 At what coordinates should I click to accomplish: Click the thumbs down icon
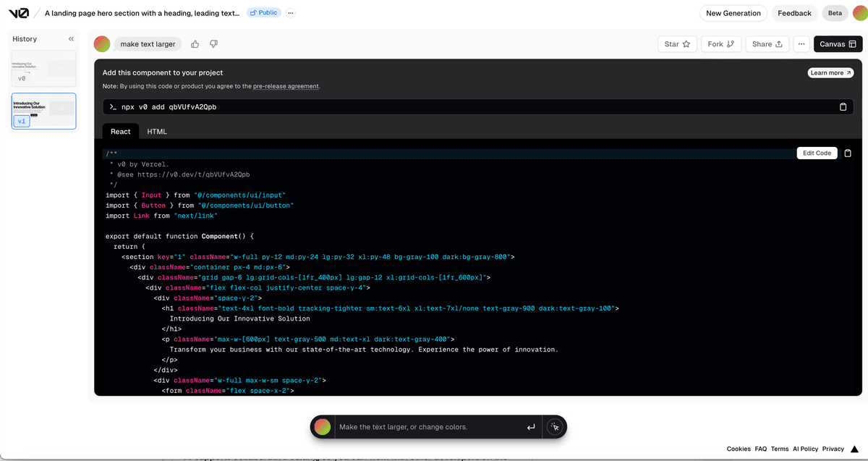(x=213, y=44)
